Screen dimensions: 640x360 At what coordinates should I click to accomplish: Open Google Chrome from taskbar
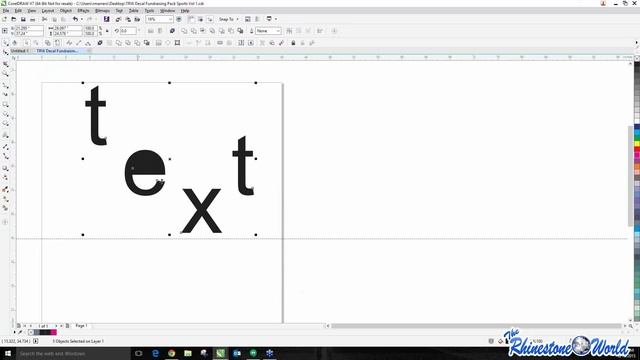171,353
